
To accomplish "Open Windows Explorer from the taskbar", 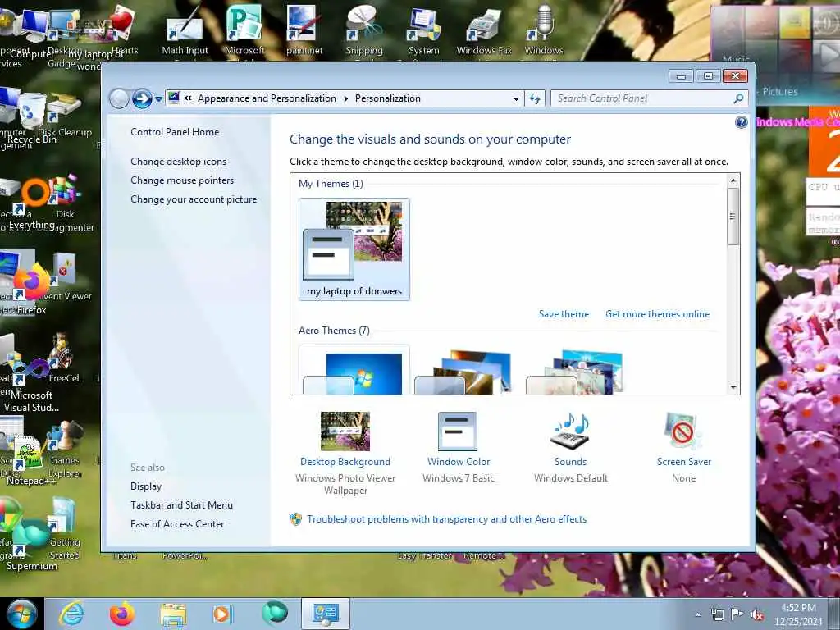I will click(172, 614).
